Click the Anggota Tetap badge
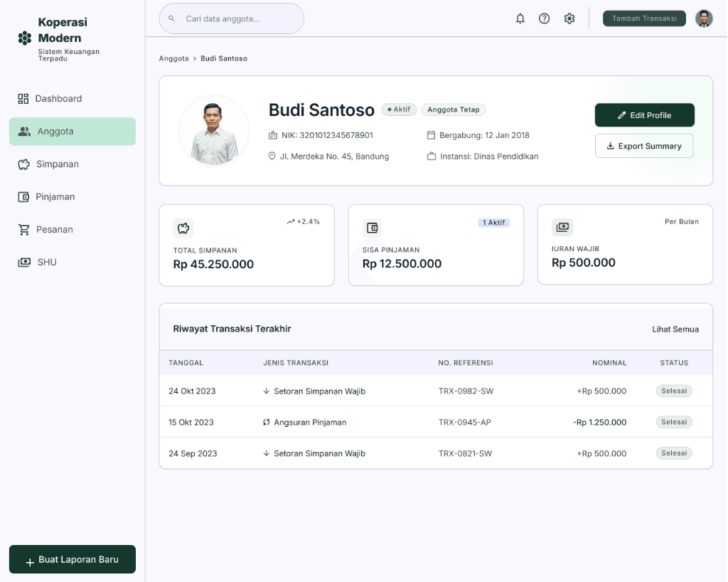 (453, 110)
